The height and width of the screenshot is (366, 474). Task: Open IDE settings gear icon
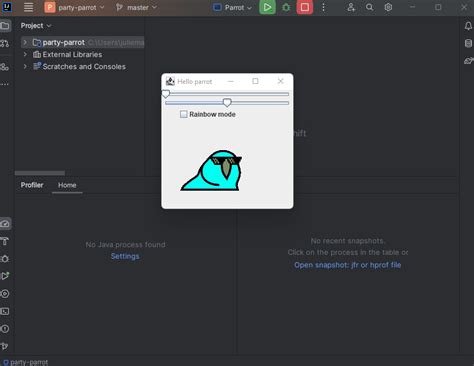[x=388, y=7]
